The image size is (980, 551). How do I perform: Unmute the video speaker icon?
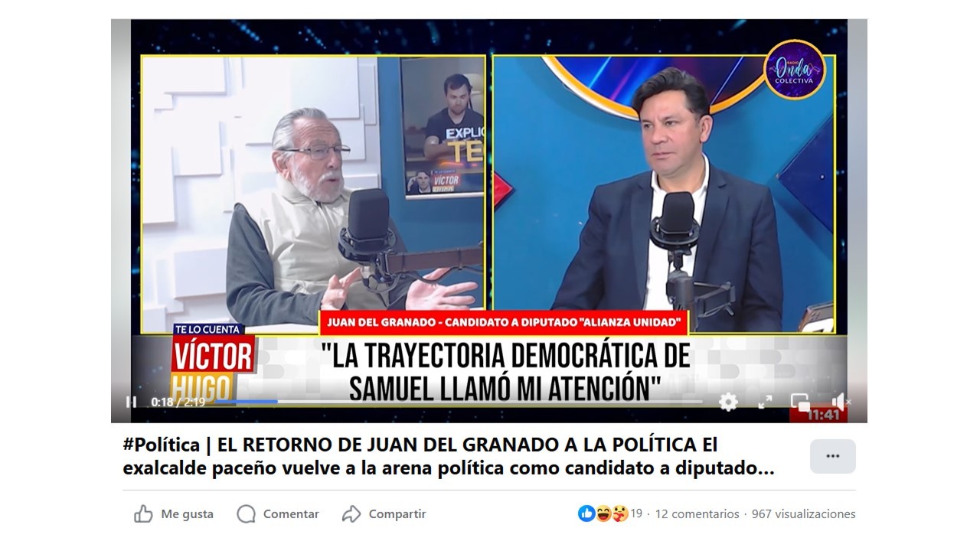coord(841,402)
